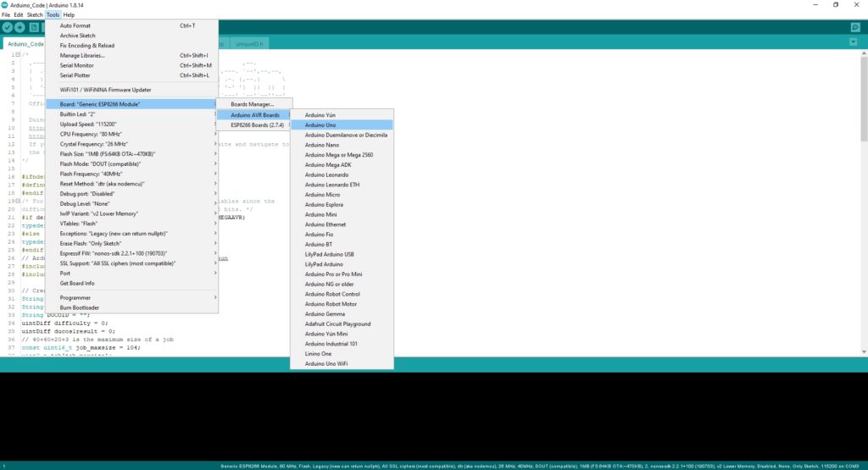Open the Sketch menu
868x470 pixels.
(x=34, y=15)
